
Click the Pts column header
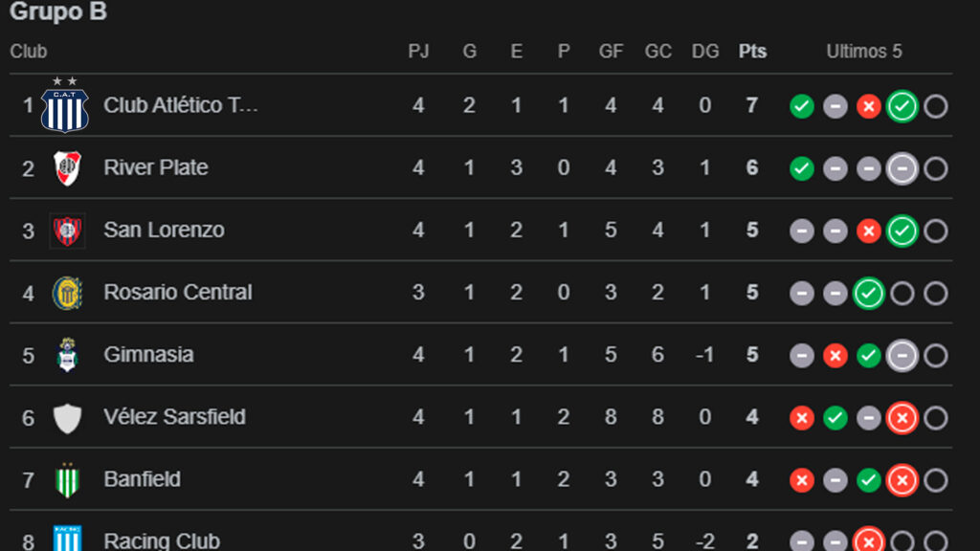(x=752, y=52)
